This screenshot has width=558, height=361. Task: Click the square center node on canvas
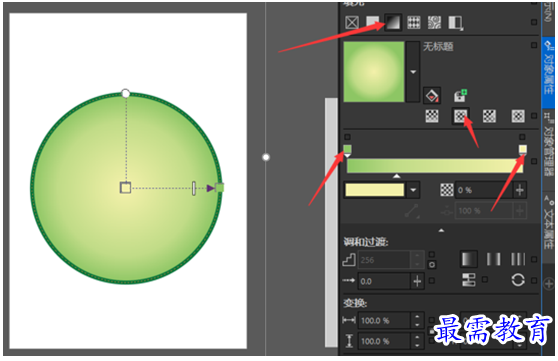(x=125, y=188)
